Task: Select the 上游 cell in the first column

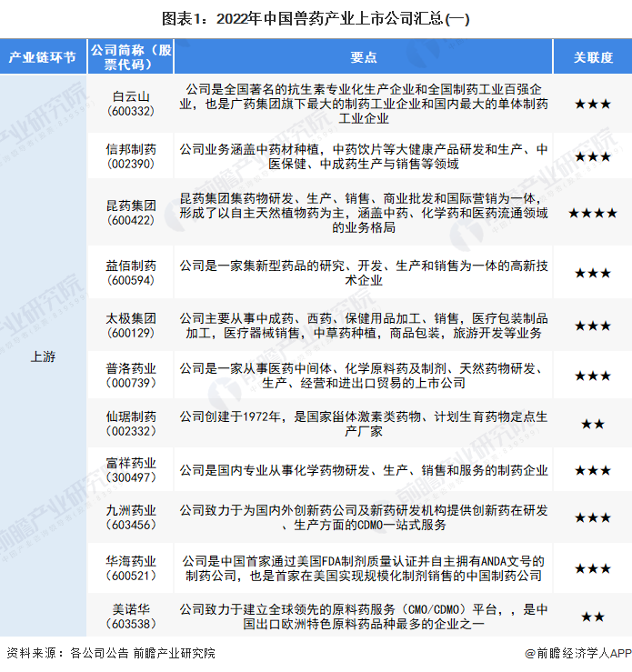Action: tap(43, 356)
